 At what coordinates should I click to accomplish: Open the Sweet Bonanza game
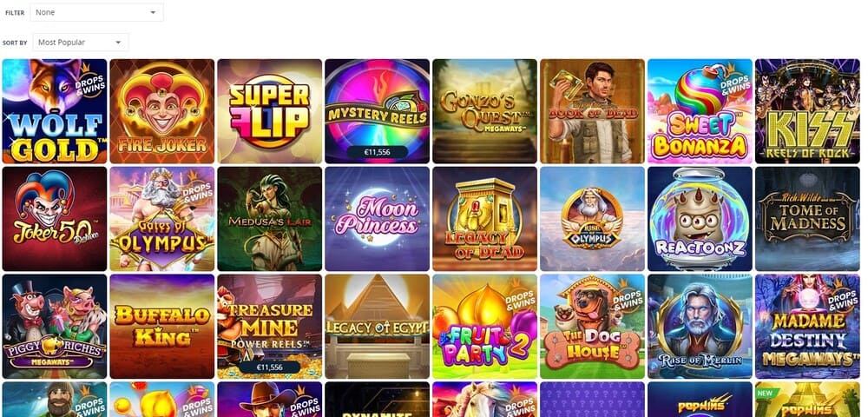tap(700, 111)
